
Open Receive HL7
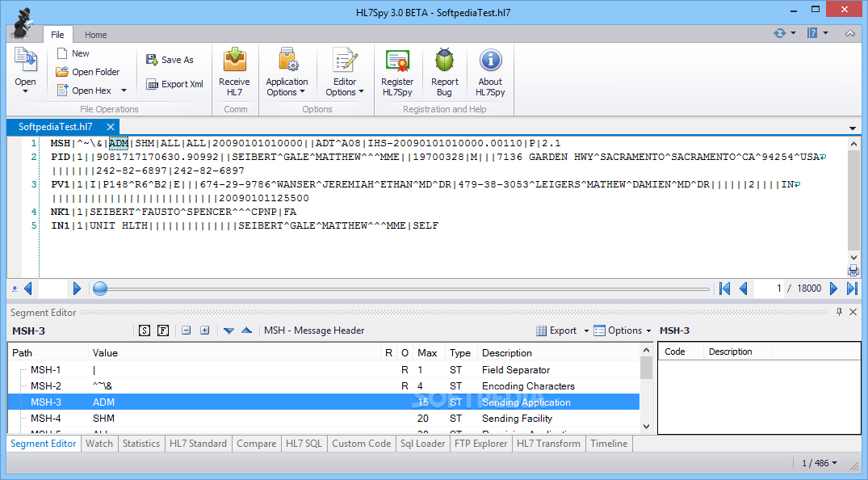pos(234,72)
